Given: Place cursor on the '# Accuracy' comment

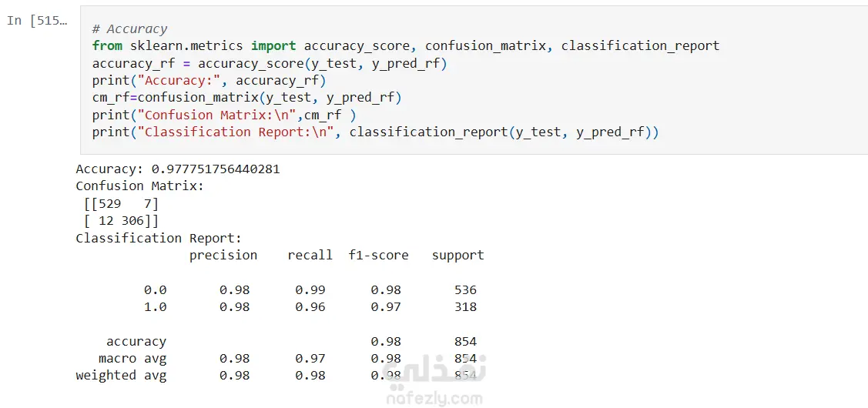Looking at the screenshot, I should click(129, 28).
